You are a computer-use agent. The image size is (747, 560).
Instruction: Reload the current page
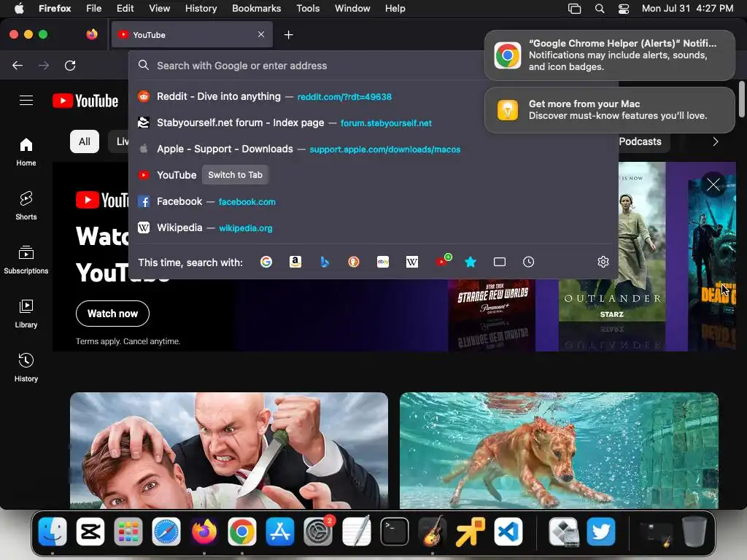(70, 65)
